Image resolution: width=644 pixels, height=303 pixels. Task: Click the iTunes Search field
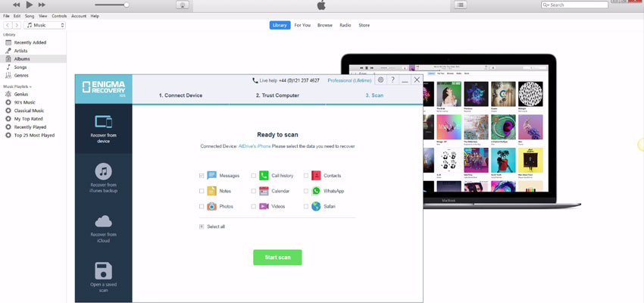pyautogui.click(x=574, y=5)
